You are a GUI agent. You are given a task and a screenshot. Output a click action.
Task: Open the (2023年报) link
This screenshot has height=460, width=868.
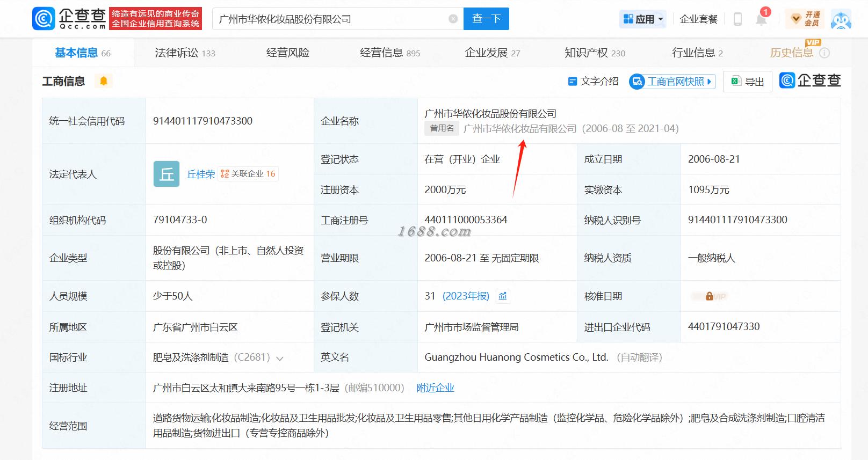(x=466, y=296)
